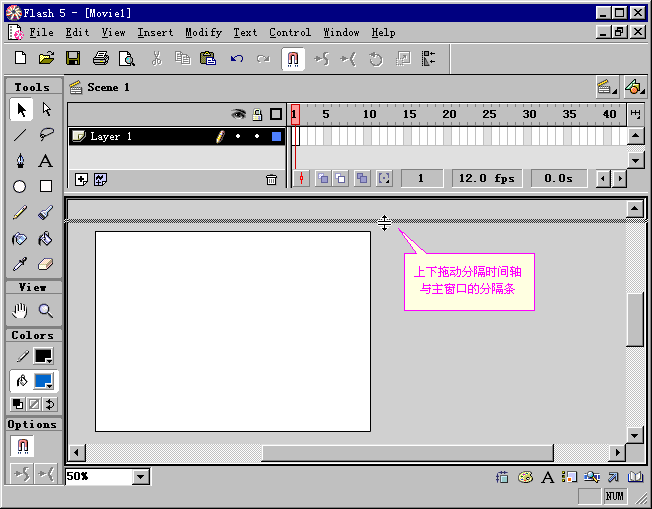Toggle Onion Skin button
The image size is (652, 509).
323,179
